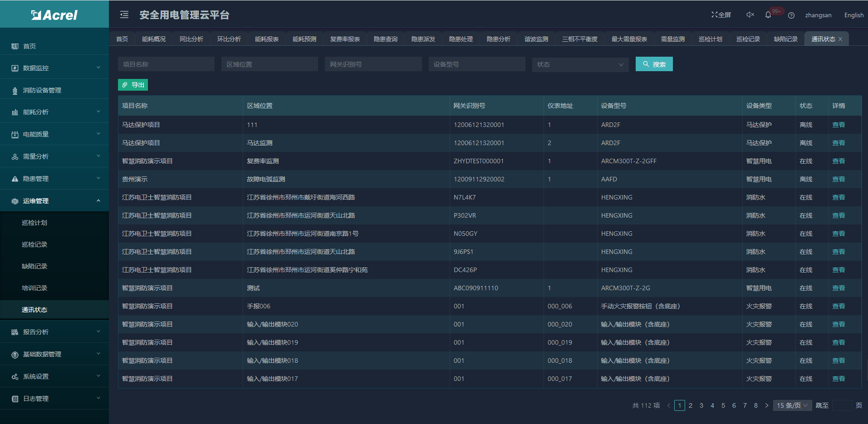Enter fullscreen mode via 全屏 icon
The image size is (868, 424).
coord(721,15)
